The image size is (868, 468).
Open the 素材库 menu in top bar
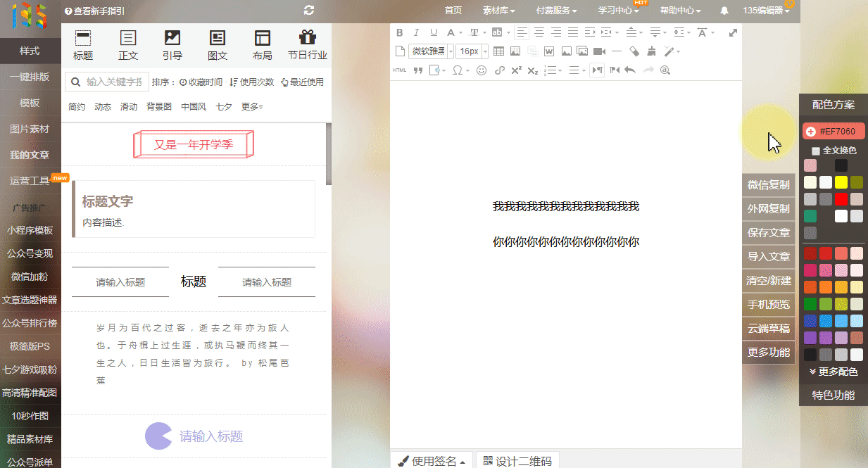tap(498, 11)
